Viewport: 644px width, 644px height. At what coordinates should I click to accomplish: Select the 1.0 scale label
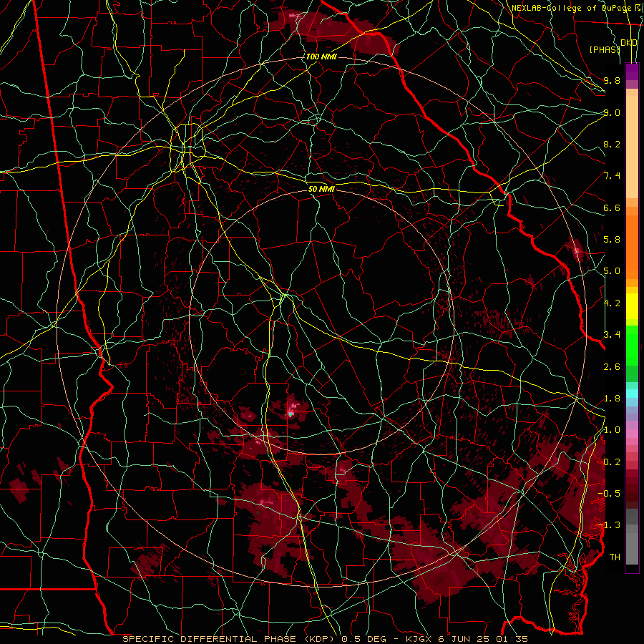[x=612, y=430]
